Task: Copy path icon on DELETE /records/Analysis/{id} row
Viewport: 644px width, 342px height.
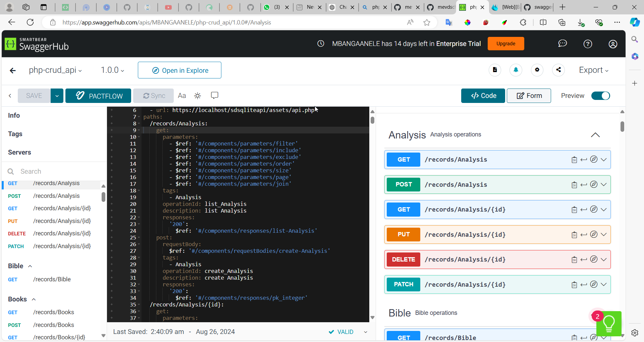Action: [574, 260]
